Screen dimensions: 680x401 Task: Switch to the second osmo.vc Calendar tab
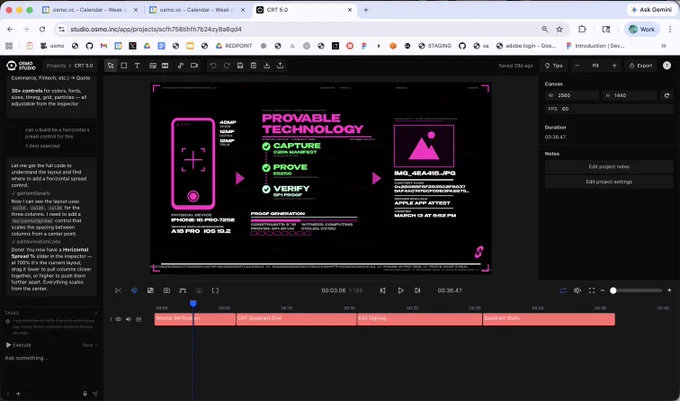coord(197,10)
